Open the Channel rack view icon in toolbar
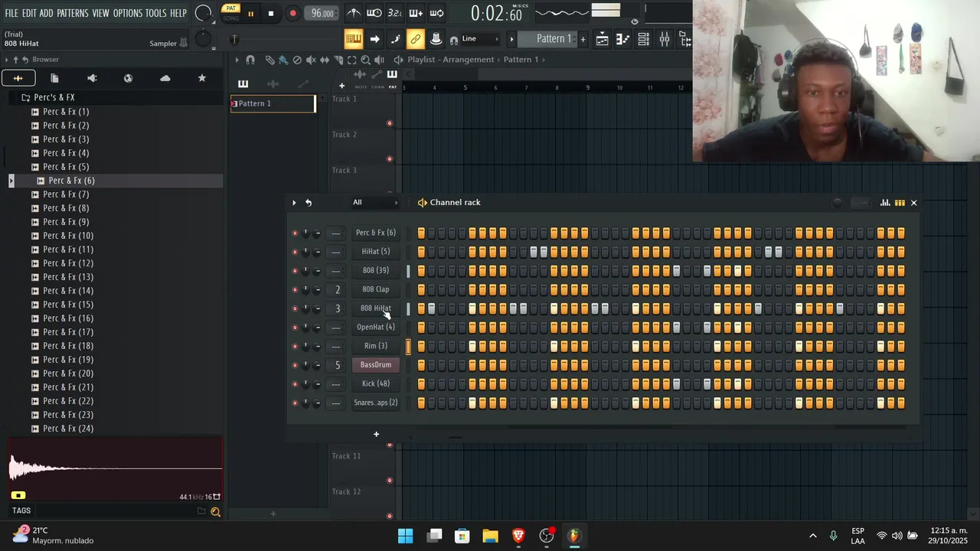The height and width of the screenshot is (551, 980). 644,40
